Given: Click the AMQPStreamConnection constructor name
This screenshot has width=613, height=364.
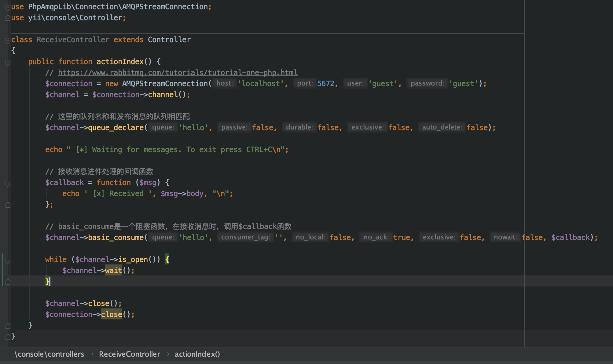Looking at the screenshot, I should click(165, 84).
